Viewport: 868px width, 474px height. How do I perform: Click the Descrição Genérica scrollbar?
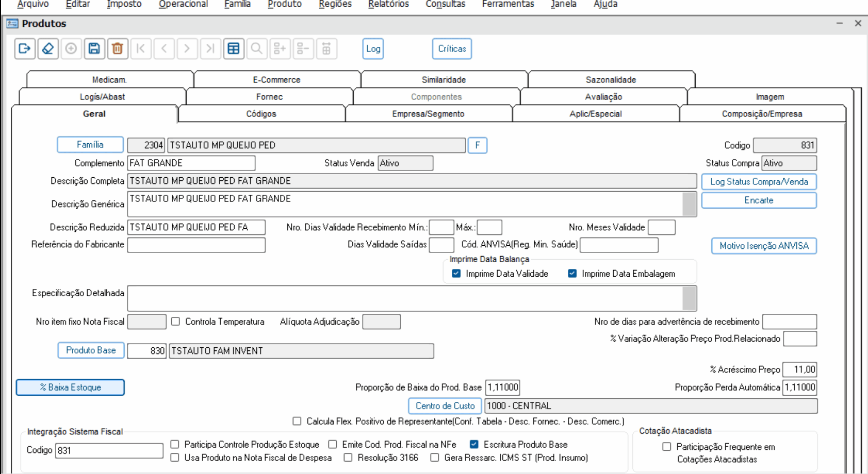tap(689, 204)
